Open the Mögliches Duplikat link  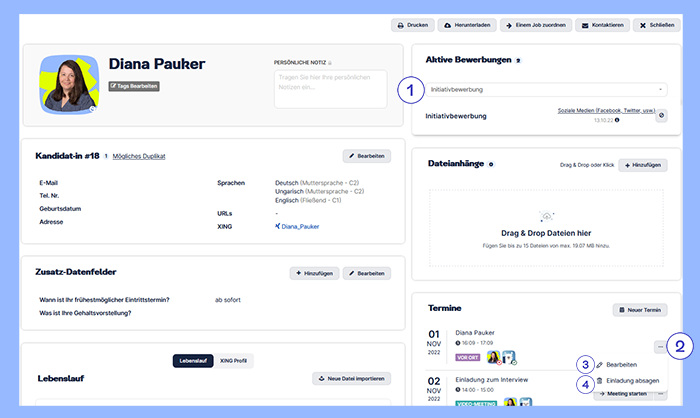pyautogui.click(x=139, y=157)
